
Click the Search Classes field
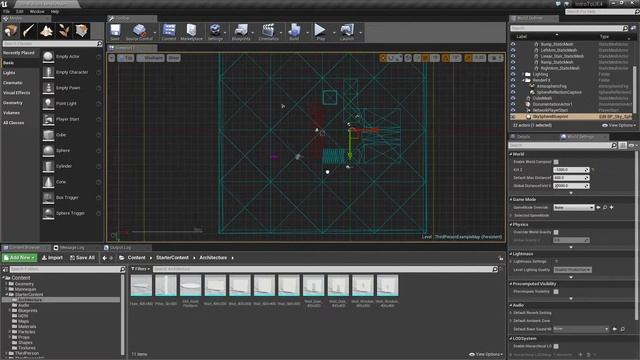click(52, 43)
